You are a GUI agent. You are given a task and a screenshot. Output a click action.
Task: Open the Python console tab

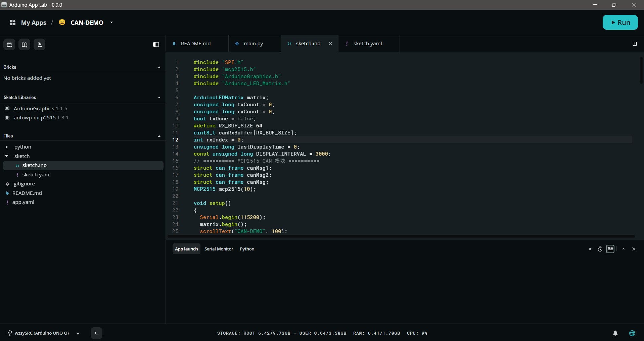tap(247, 249)
